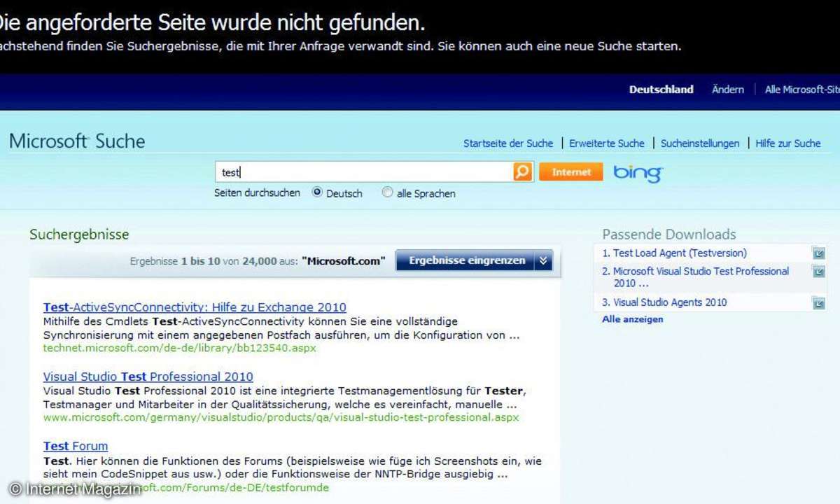Open download icon for Visual Studio Test Professional
The image size is (840, 504).
(x=818, y=272)
